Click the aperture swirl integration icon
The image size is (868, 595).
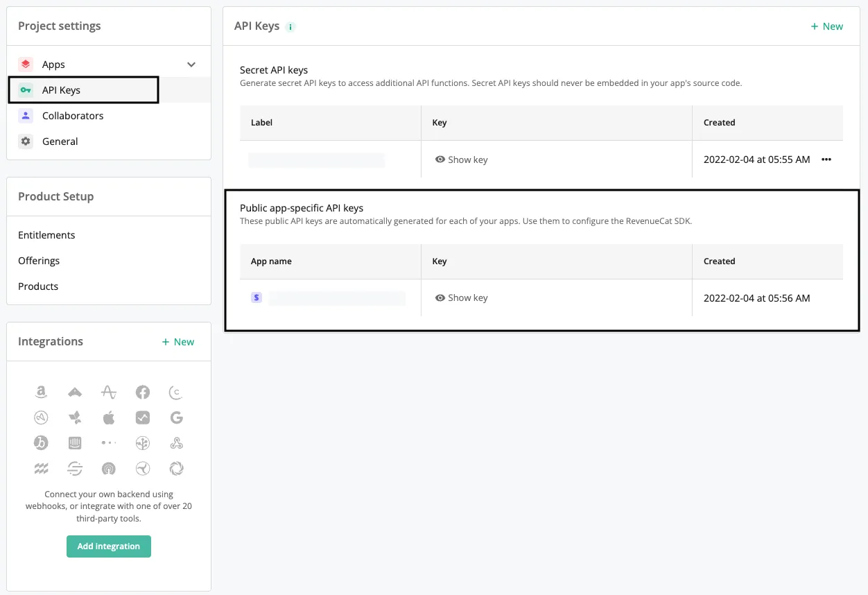pyautogui.click(x=176, y=469)
